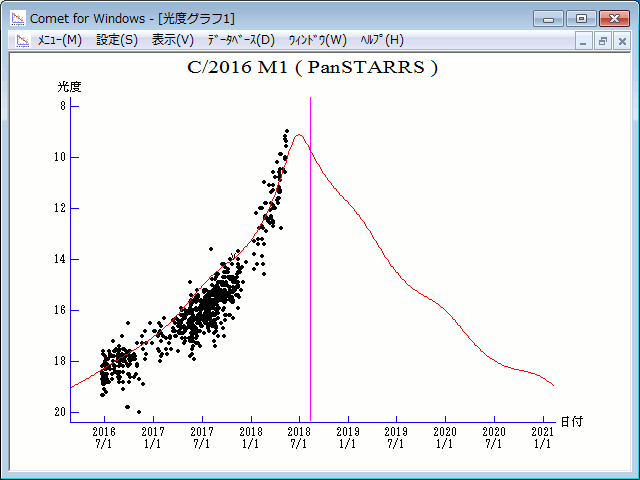Minimize the main Comet for Windows window
Viewport: 640px width, 480px height.
point(549,17)
